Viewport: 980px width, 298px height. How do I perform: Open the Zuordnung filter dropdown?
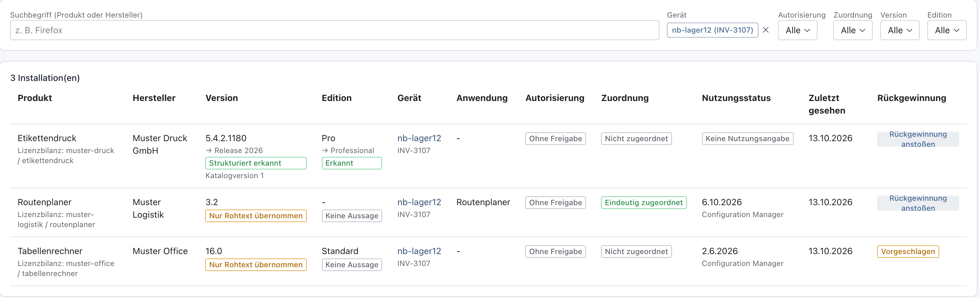click(853, 30)
